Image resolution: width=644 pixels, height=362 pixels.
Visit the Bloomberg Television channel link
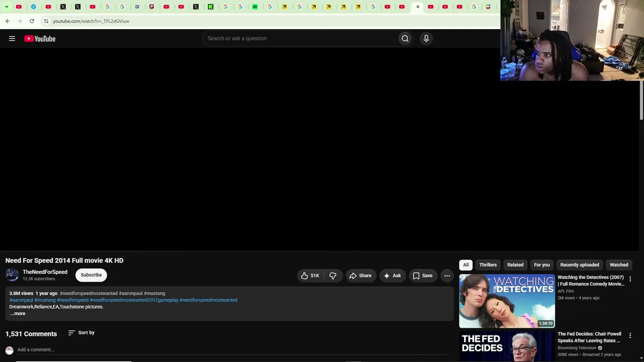click(577, 348)
